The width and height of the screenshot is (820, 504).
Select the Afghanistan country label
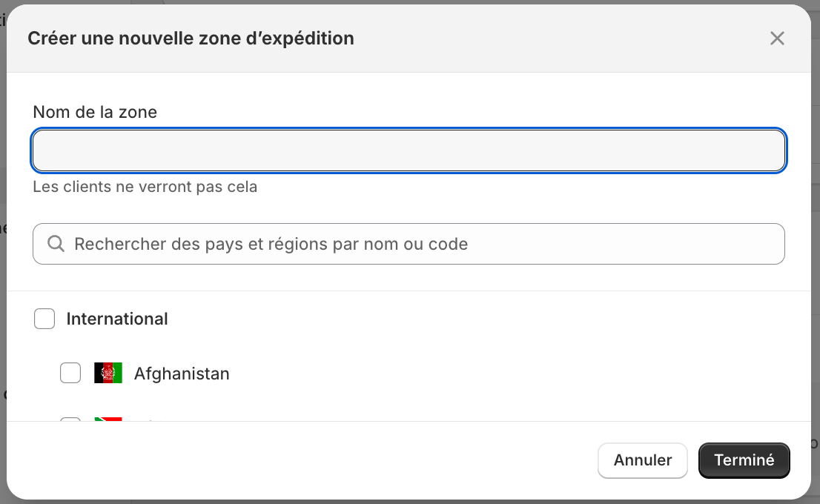(182, 374)
